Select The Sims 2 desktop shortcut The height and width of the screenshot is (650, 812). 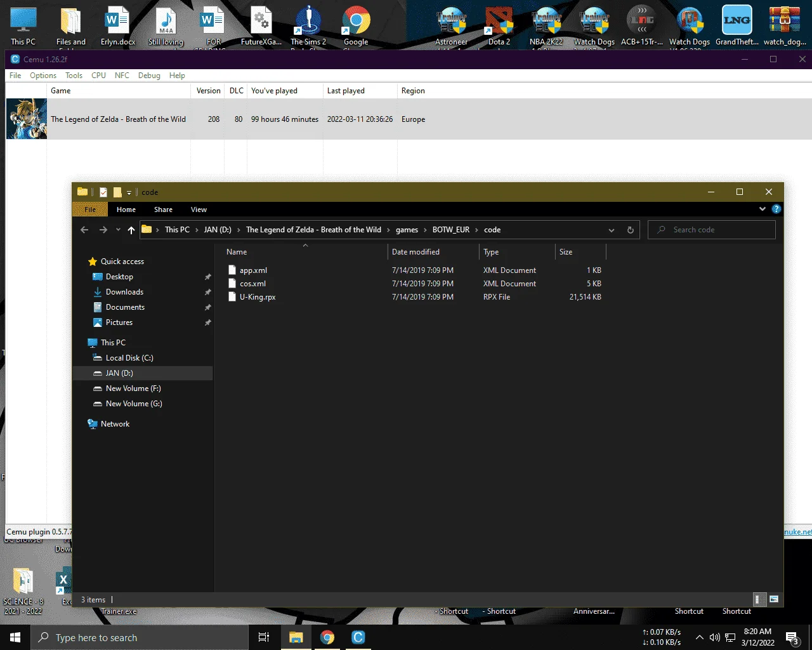[308, 25]
